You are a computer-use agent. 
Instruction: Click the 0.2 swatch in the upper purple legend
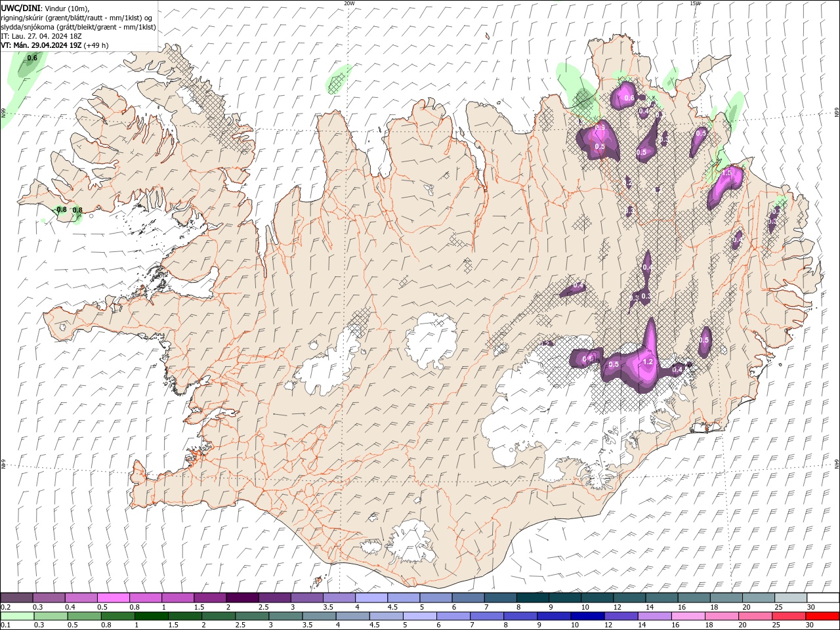point(16,598)
